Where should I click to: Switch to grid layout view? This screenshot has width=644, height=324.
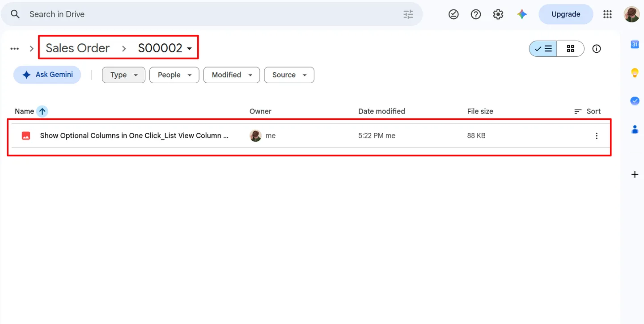pyautogui.click(x=571, y=49)
